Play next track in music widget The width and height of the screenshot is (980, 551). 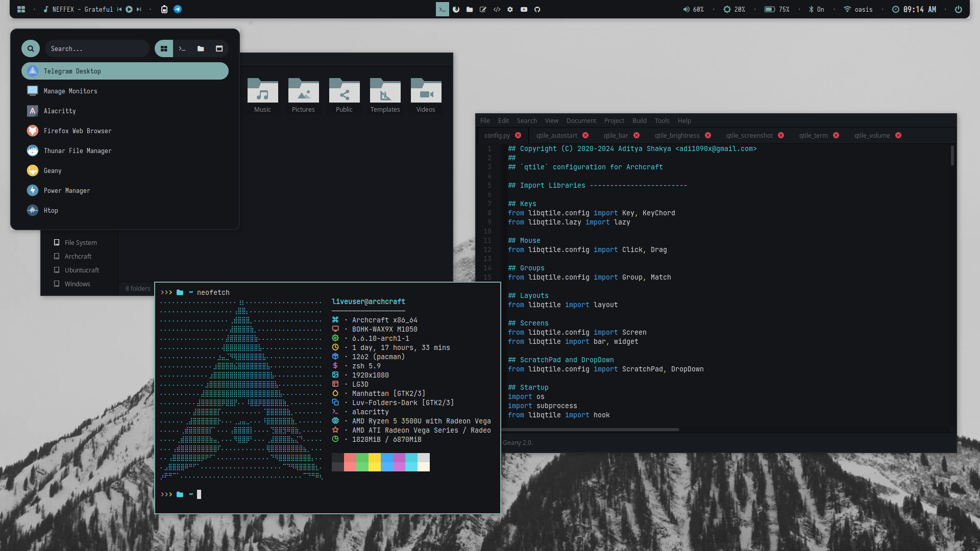pos(139,9)
